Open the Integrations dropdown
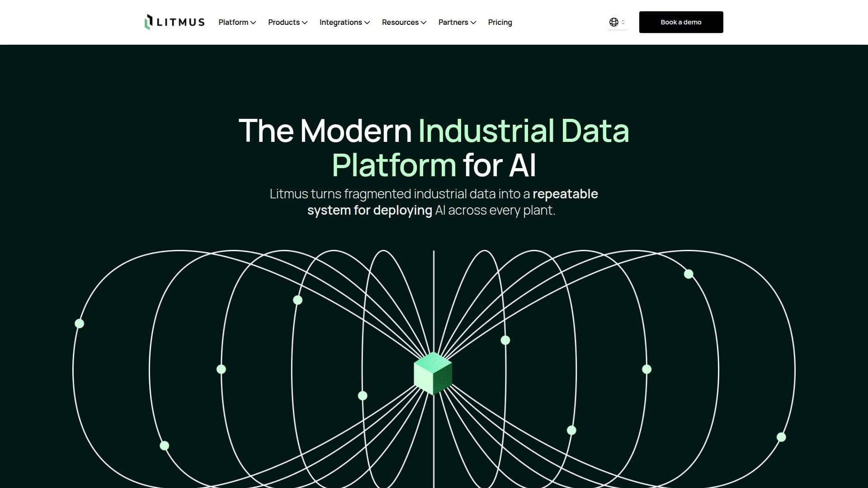Image resolution: width=868 pixels, height=488 pixels. pos(344,22)
